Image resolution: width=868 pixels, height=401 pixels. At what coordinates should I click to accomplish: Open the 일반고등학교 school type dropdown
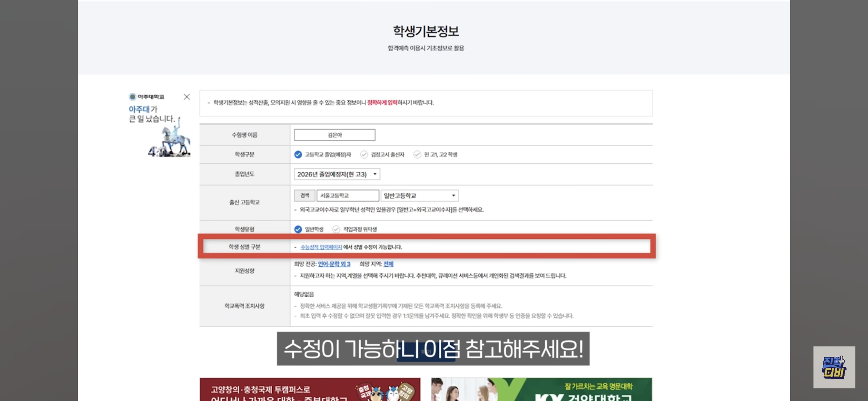(x=419, y=196)
